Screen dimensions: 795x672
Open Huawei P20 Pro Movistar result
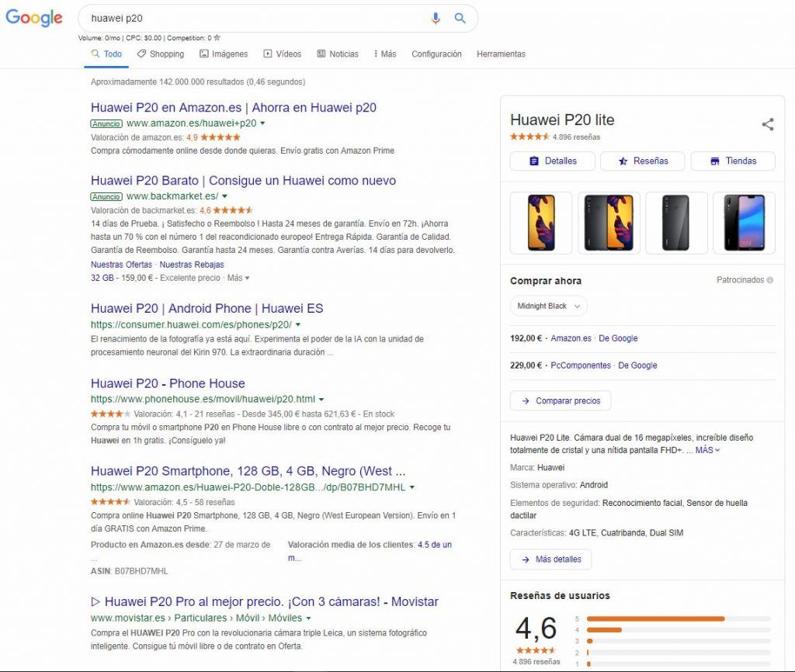click(x=264, y=601)
